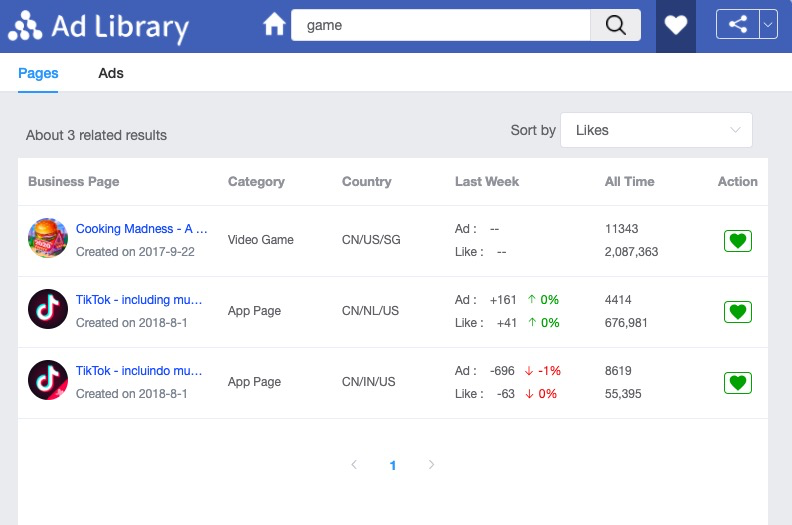Viewport: 792px width, 525px height.
Task: Click the Country column header
Action: click(x=367, y=181)
